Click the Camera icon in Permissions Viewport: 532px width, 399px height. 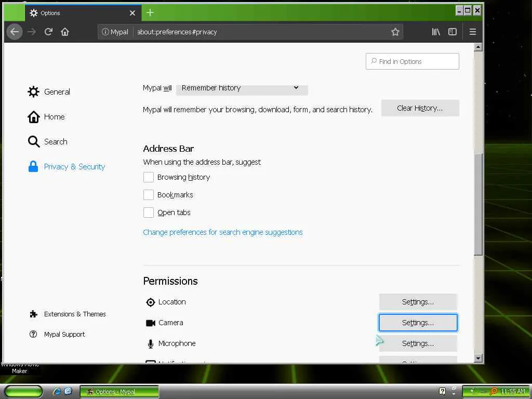(x=151, y=323)
